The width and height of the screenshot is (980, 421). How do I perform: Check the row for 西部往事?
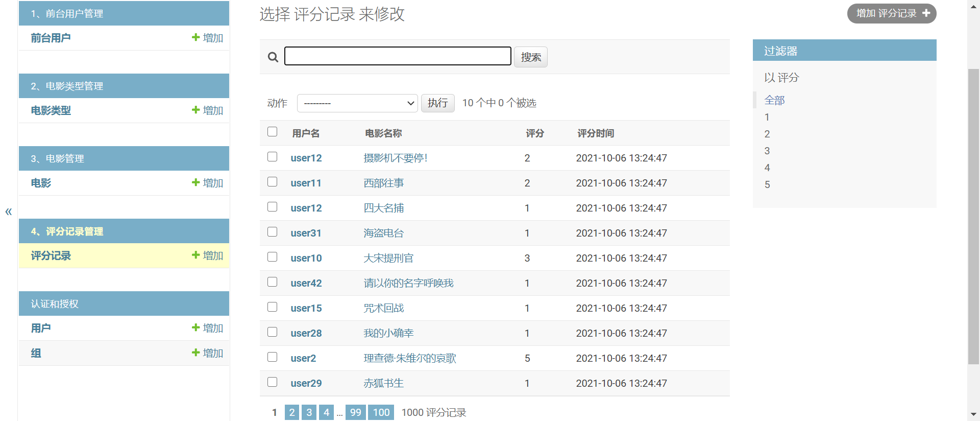pos(273,182)
